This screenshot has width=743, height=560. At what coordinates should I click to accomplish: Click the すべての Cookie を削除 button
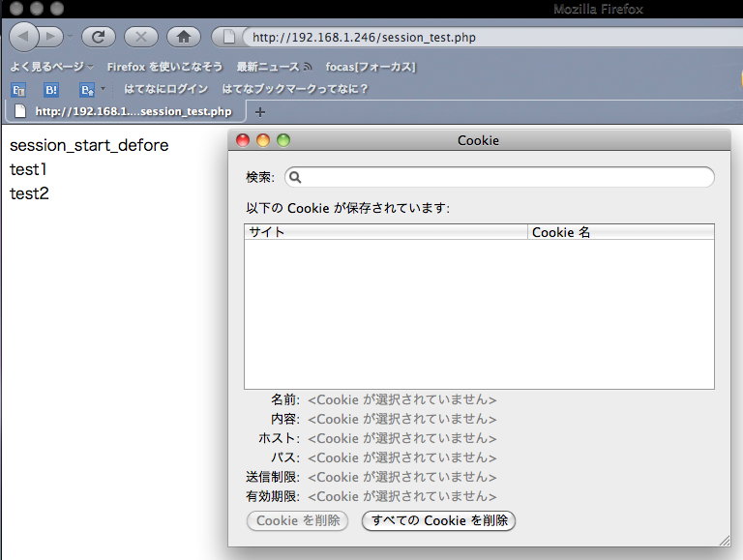[439, 520]
